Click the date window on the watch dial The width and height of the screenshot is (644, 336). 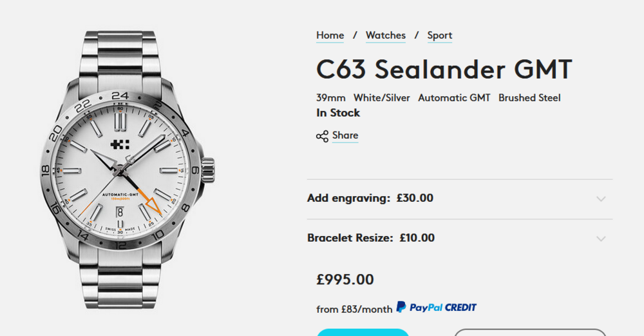click(x=120, y=211)
